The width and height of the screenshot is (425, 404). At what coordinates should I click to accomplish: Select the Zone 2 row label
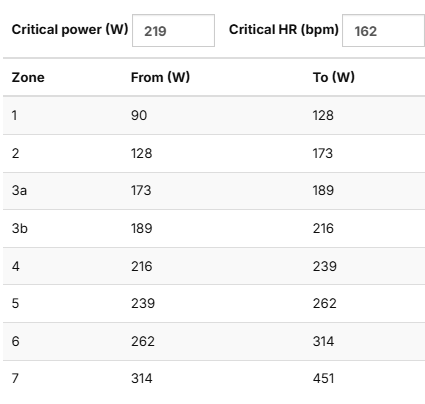(x=15, y=153)
